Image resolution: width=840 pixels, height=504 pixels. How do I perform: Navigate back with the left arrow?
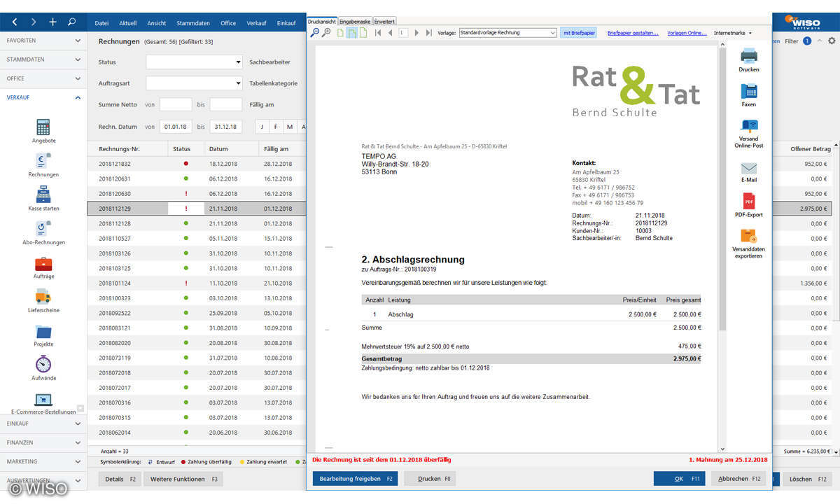pyautogui.click(x=15, y=22)
